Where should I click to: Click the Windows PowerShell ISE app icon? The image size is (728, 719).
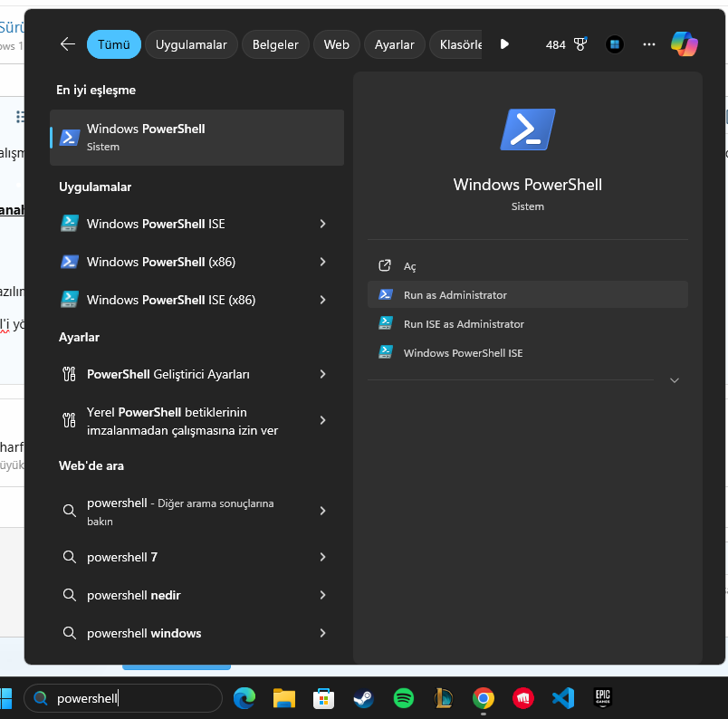point(70,224)
